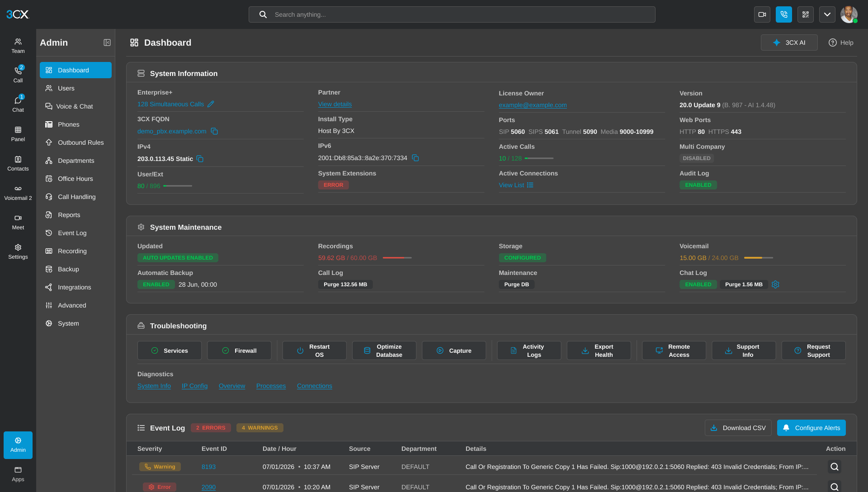Open the System Info diagnostics link

click(154, 386)
